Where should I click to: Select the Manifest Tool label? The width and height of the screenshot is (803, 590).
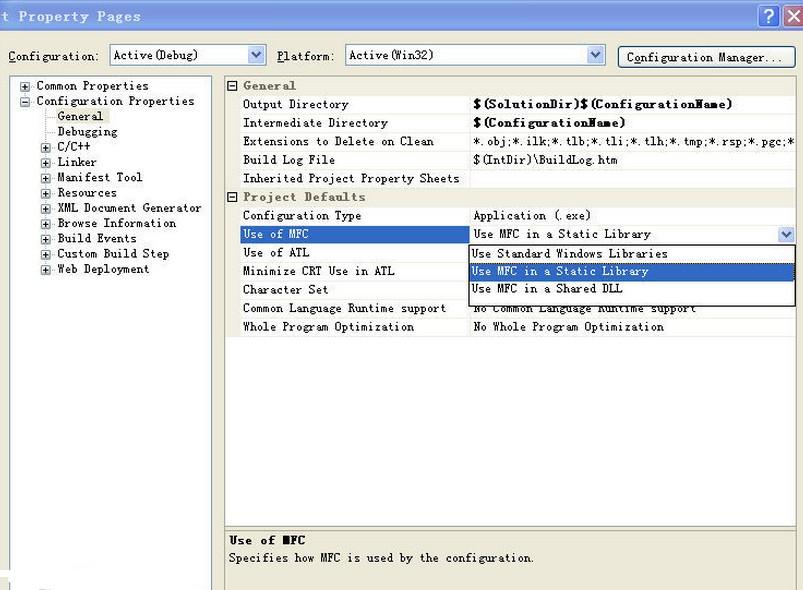pos(100,177)
